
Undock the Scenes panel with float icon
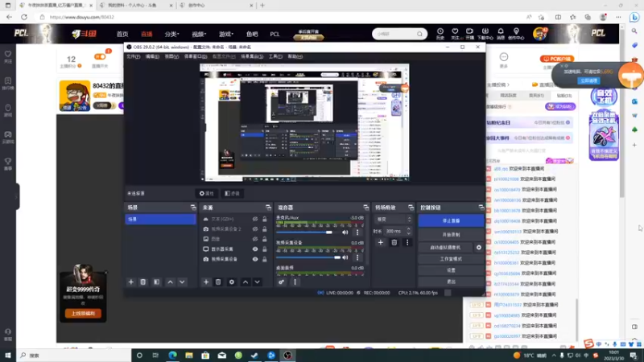193,208
